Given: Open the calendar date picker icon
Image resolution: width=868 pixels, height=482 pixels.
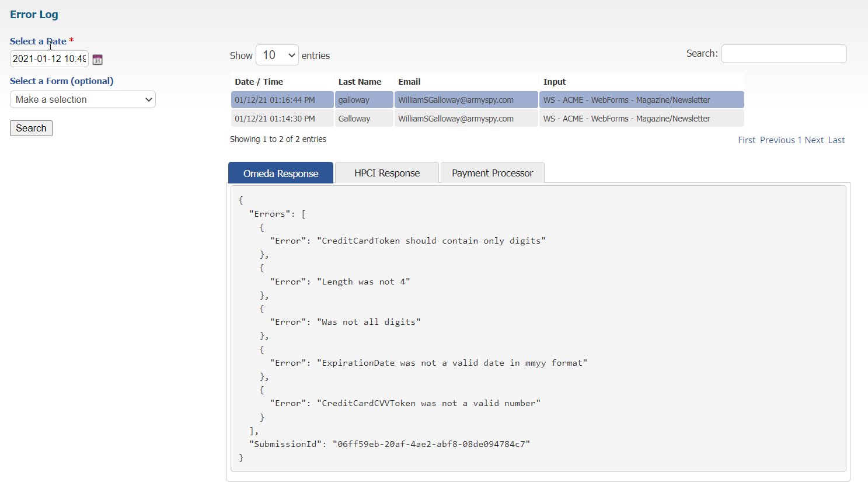Looking at the screenshot, I should click(97, 59).
